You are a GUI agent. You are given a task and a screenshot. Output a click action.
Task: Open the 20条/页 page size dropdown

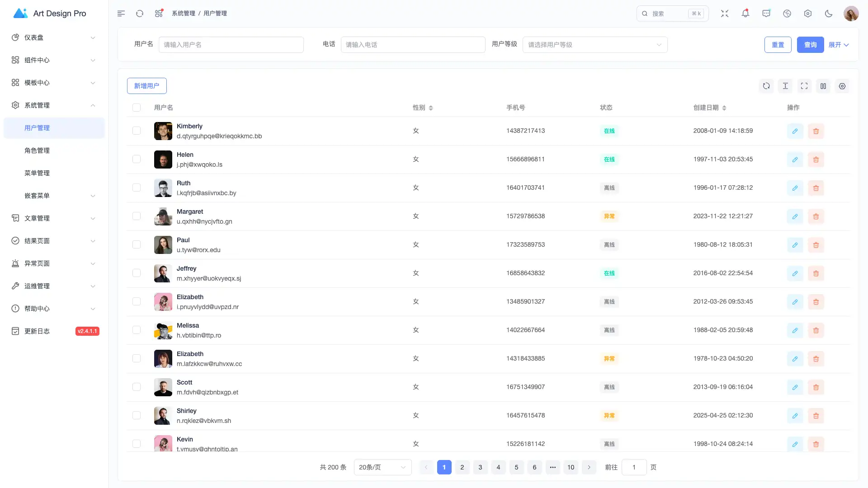click(x=382, y=467)
